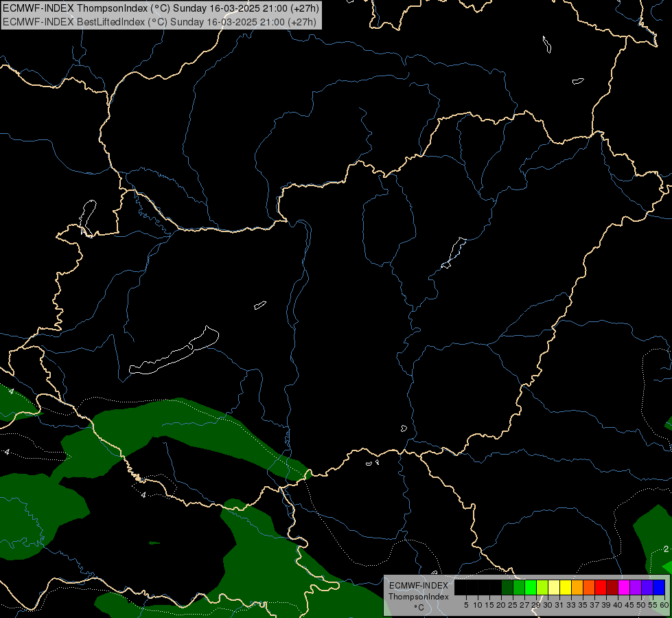Image resolution: width=672 pixels, height=618 pixels.
Task: Click the legend tick label "30"
Action: pos(547,605)
